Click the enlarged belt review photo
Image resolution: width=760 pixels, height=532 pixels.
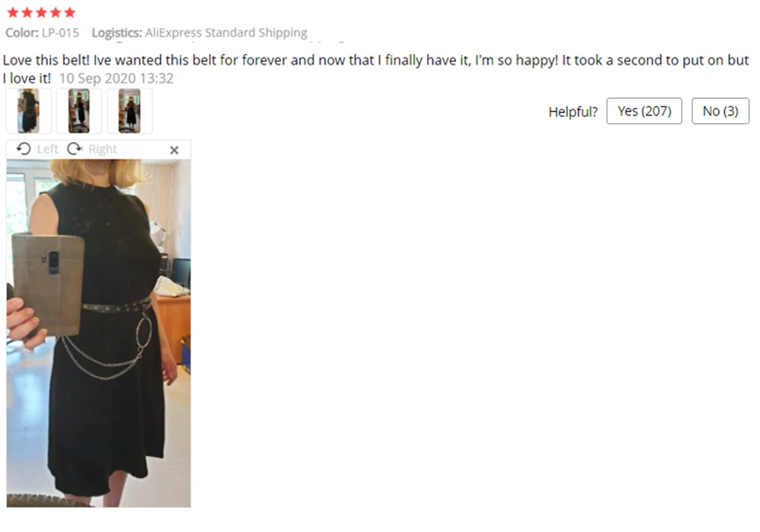(x=98, y=334)
